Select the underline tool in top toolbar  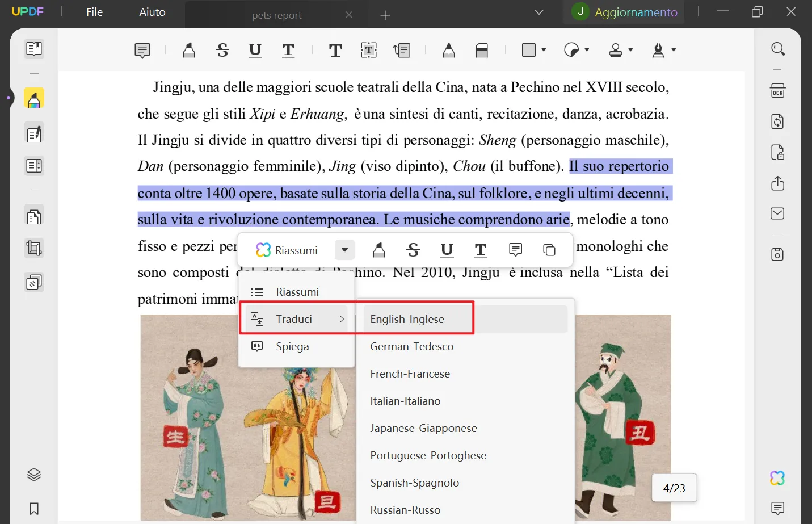click(255, 51)
